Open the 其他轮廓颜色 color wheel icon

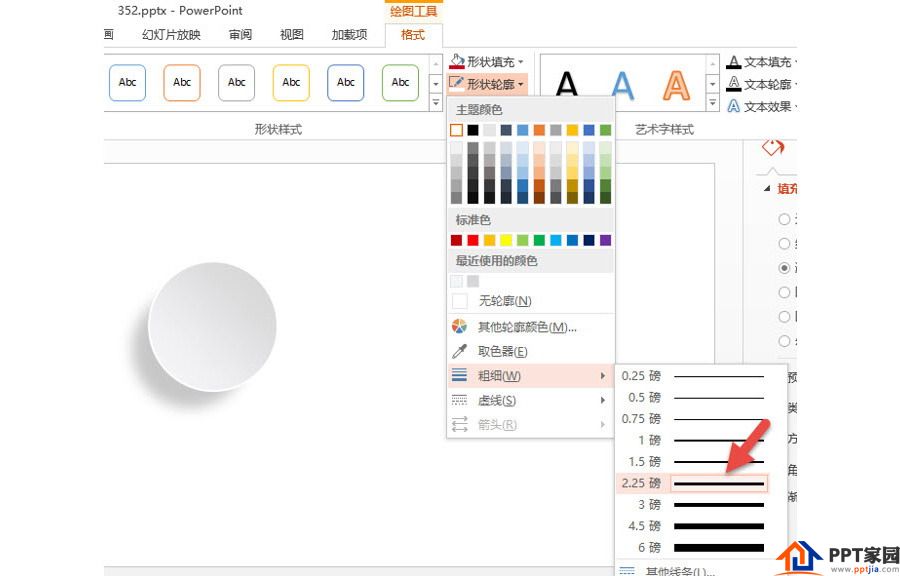[459, 327]
